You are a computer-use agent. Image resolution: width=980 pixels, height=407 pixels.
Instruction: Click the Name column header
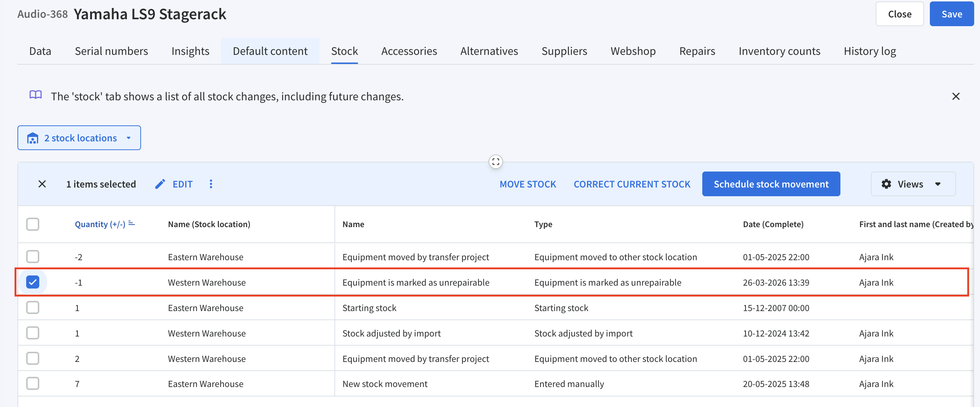coord(353,224)
